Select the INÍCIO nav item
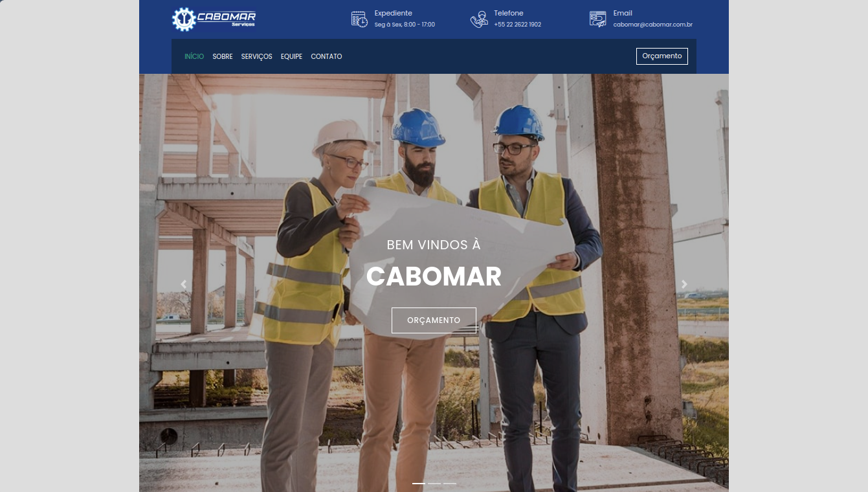Screen dimensions: 868x492 click(194, 56)
